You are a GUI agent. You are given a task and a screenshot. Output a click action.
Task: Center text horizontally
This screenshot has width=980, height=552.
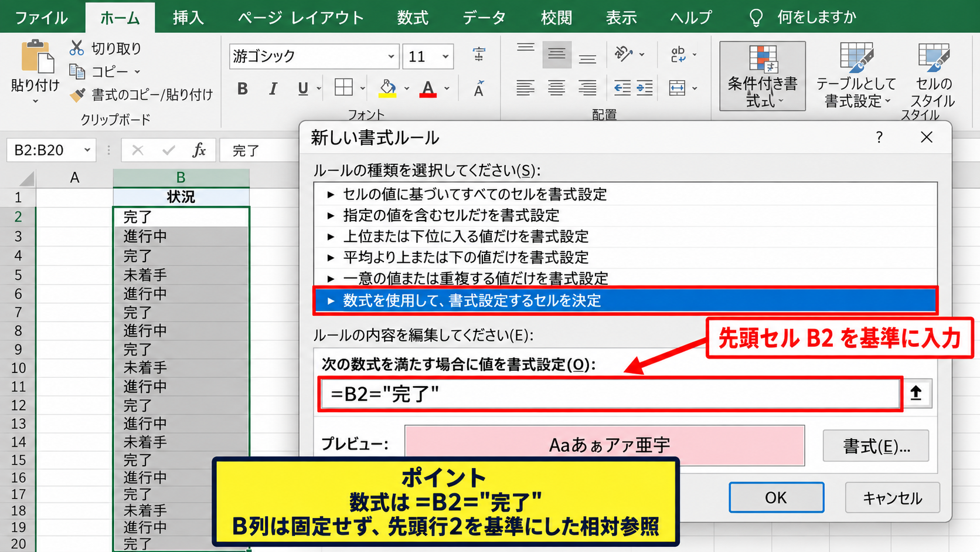coord(556,88)
